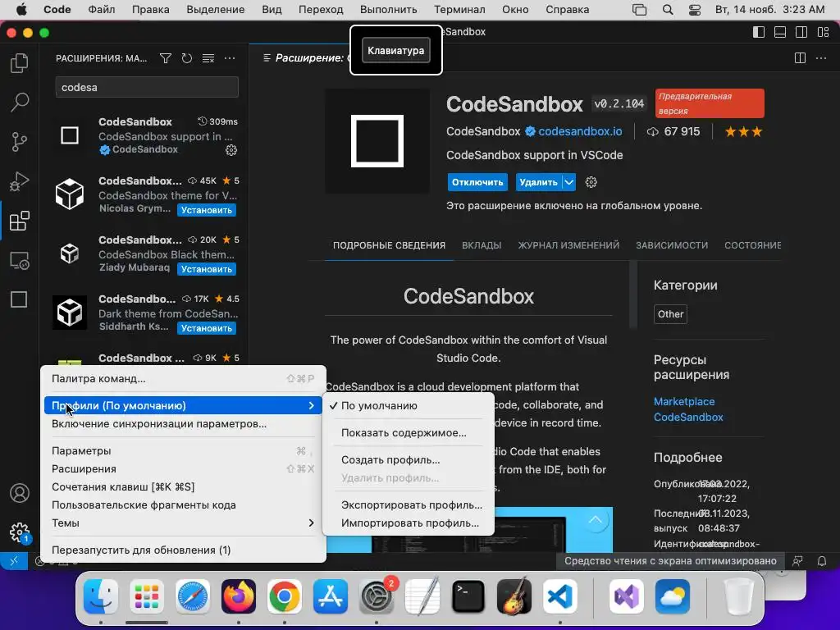
Task: Open Сочетания клавиш menu item
Action: pos(183,487)
